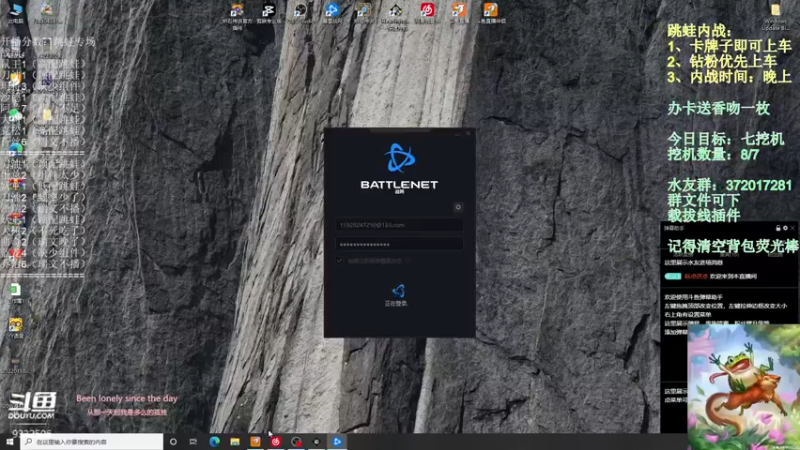Open the green spreadsheet file on desktop
800x450 pixels.
[15, 293]
